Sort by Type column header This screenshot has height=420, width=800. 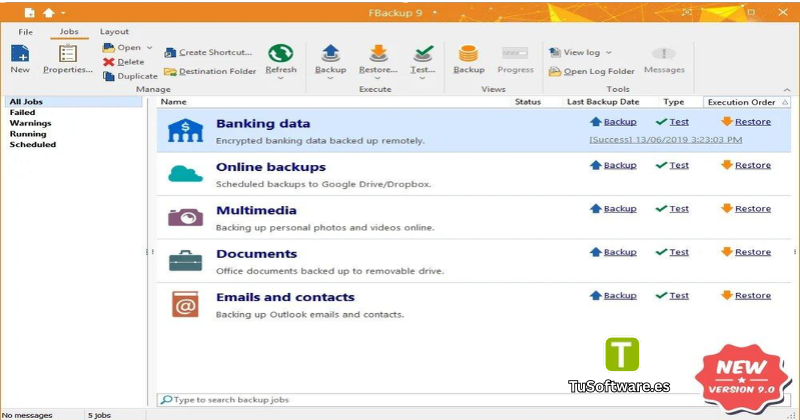pos(673,102)
